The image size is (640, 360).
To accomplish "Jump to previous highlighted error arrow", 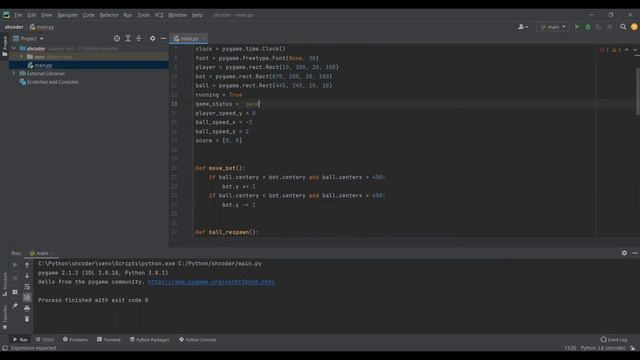I will (627, 50).
